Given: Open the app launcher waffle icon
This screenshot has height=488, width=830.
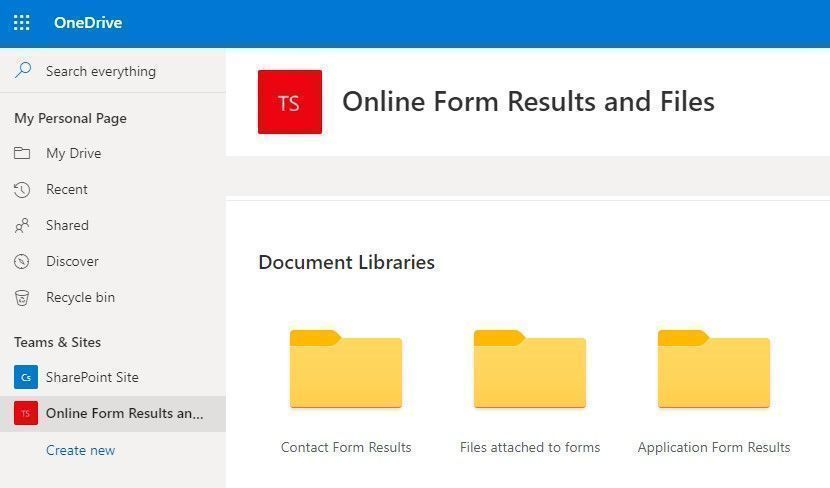Looking at the screenshot, I should pyautogui.click(x=22, y=23).
